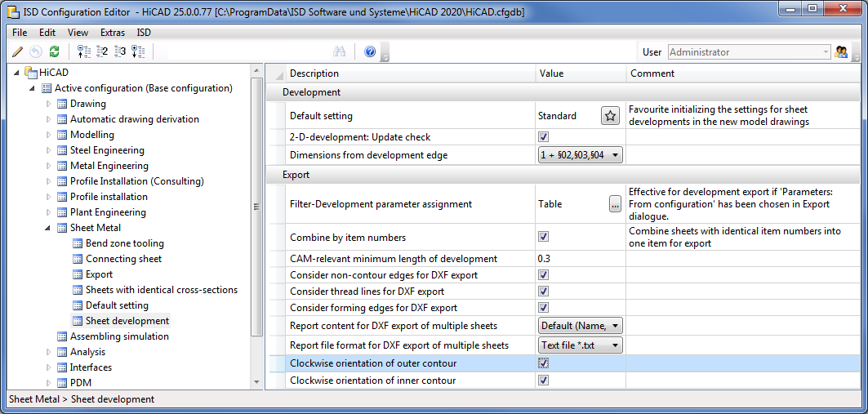Sort by the Description column header
The image size is (868, 414).
(410, 73)
